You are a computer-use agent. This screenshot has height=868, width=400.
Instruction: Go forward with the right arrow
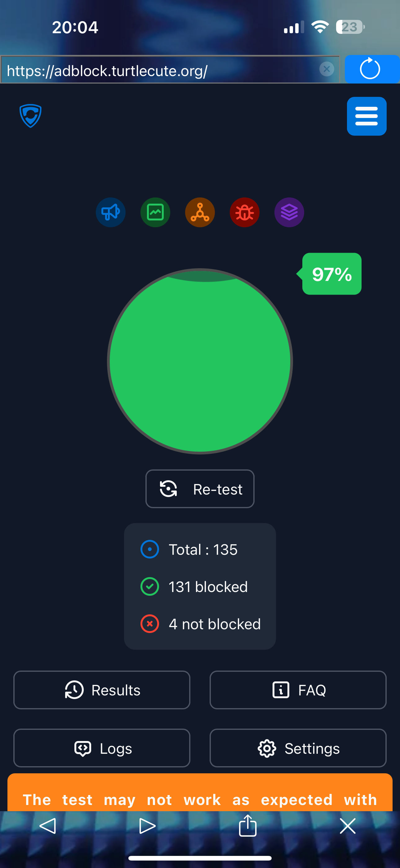147,826
